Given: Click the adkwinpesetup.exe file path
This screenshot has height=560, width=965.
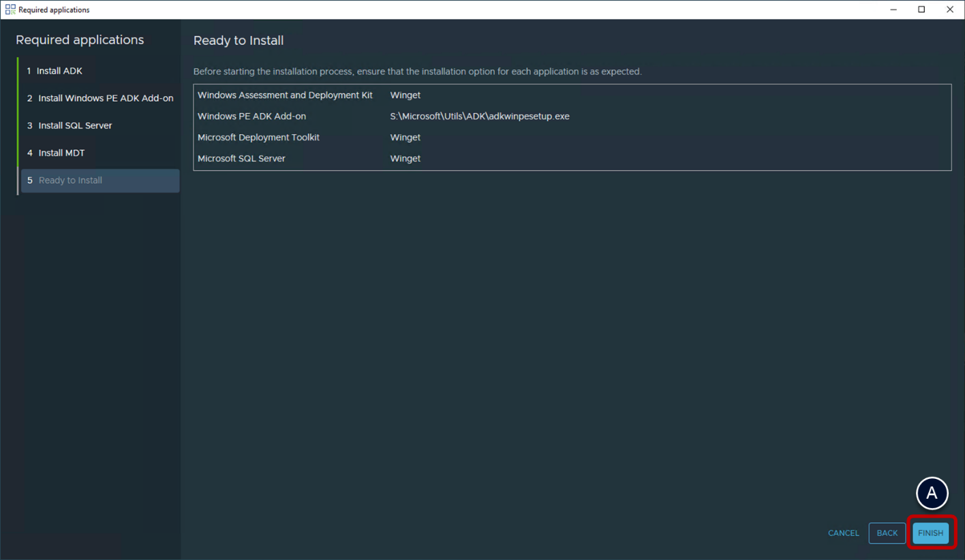Looking at the screenshot, I should 479,116.
